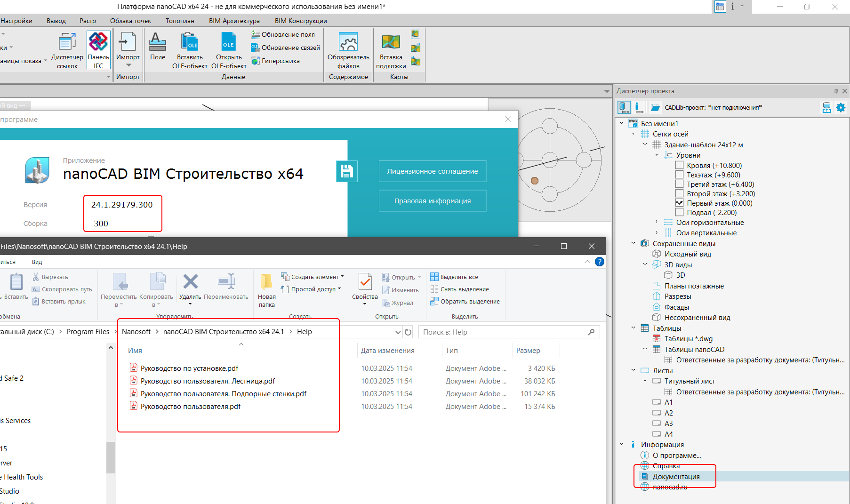Click the database icon in project manager

pos(826,108)
